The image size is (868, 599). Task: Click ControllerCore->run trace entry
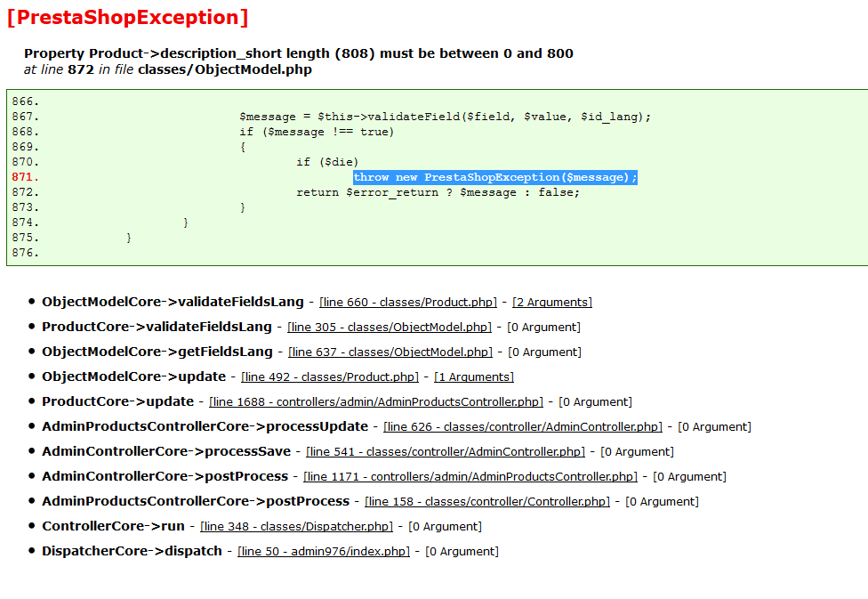[x=114, y=526]
